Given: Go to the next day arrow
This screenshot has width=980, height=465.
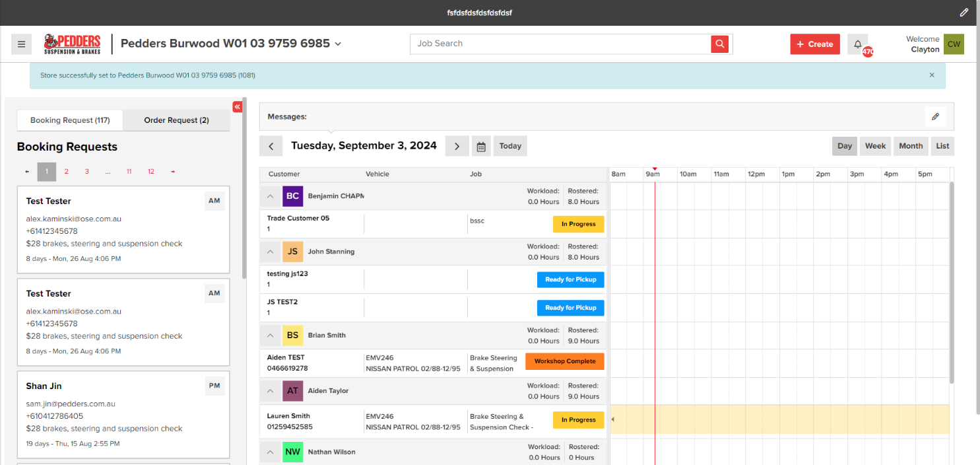Looking at the screenshot, I should pyautogui.click(x=457, y=146).
